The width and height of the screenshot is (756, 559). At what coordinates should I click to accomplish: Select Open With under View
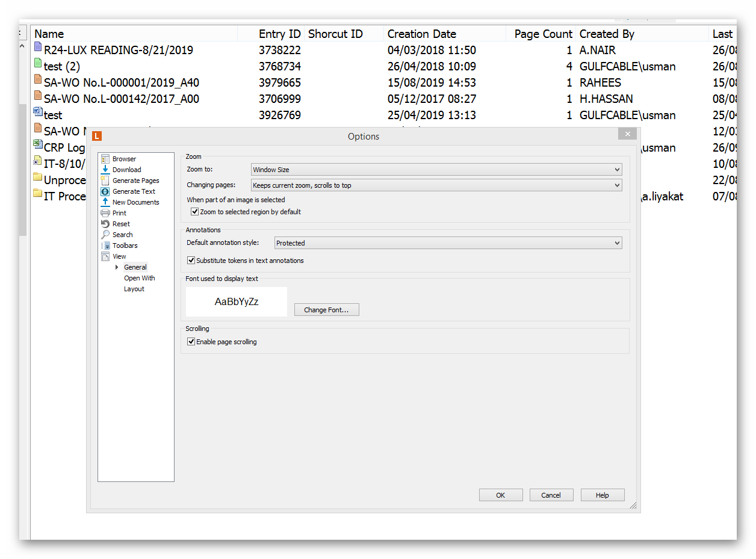click(x=139, y=278)
